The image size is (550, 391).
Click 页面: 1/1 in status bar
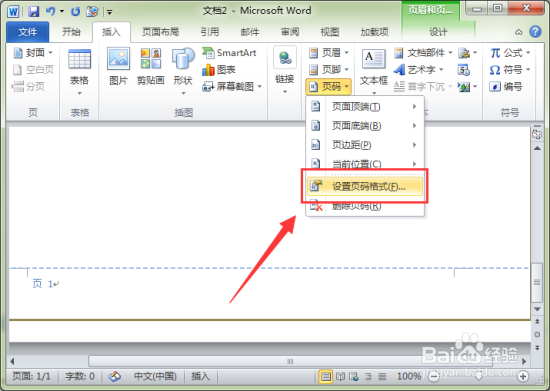click(32, 376)
